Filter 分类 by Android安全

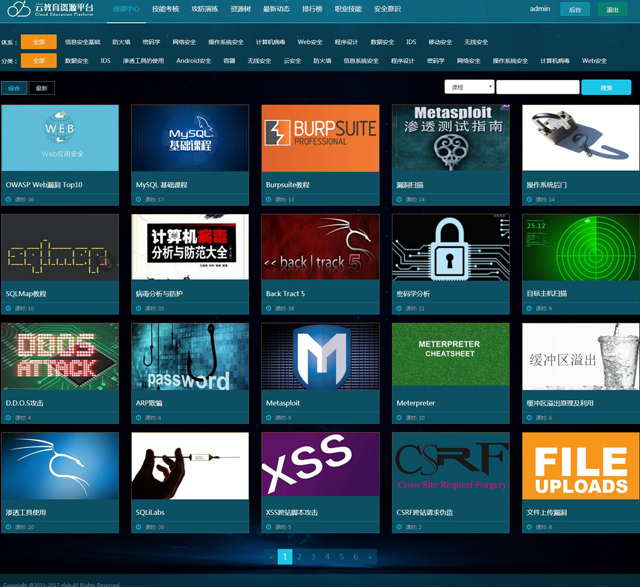(x=193, y=61)
